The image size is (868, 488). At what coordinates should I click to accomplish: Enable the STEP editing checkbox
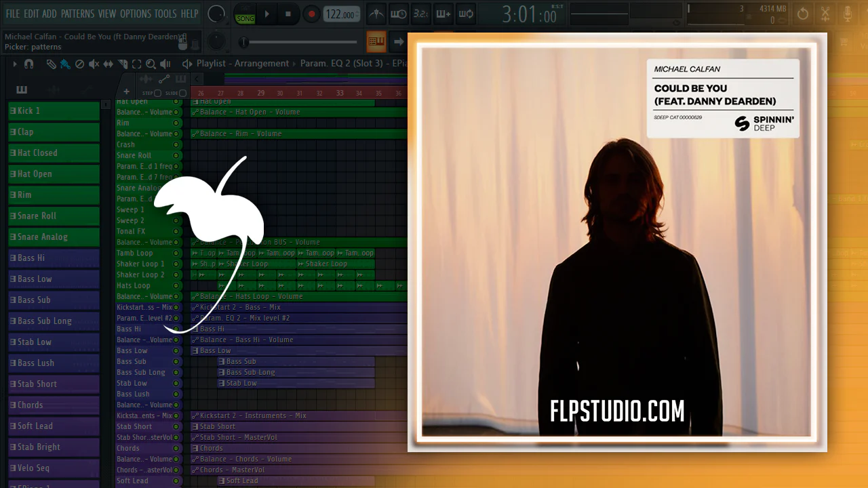(x=157, y=93)
